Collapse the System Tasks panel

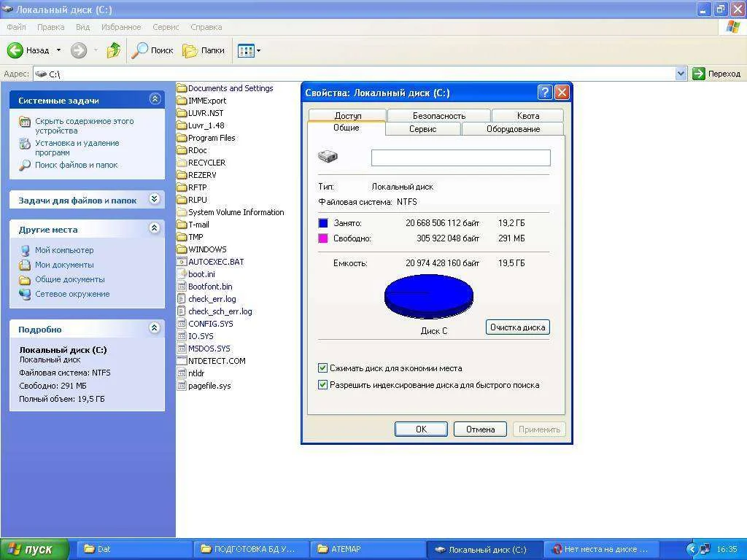155,99
